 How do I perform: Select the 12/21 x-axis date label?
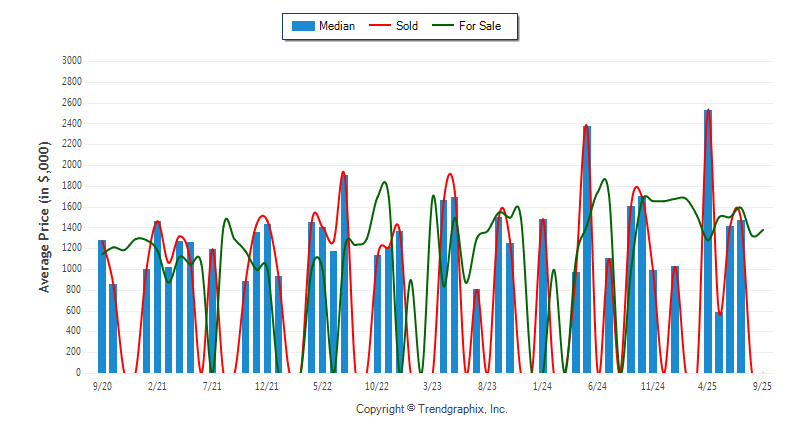pyautogui.click(x=267, y=385)
